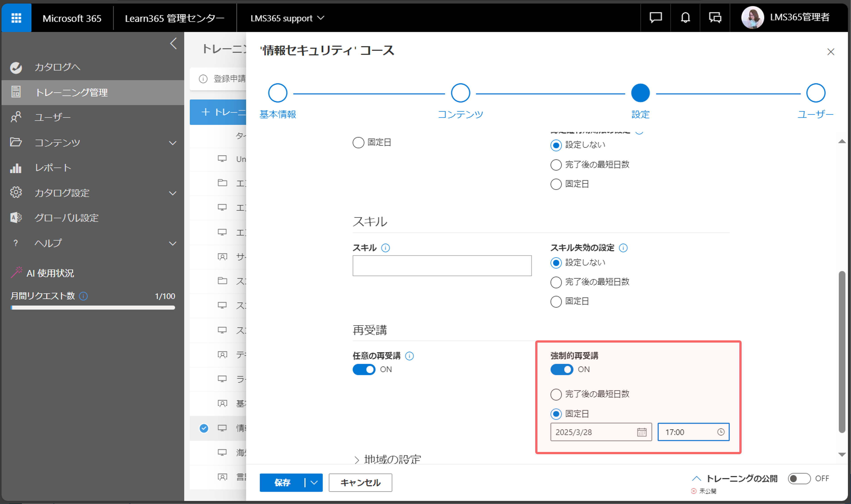Click the 登録申請 info icon
The width and height of the screenshot is (851, 504).
click(x=203, y=79)
